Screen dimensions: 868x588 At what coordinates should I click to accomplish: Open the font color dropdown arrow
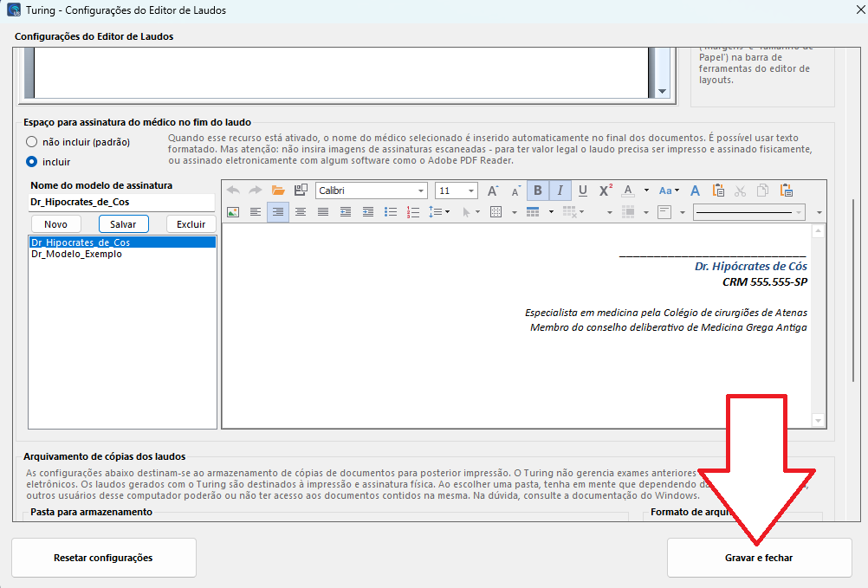pyautogui.click(x=645, y=191)
